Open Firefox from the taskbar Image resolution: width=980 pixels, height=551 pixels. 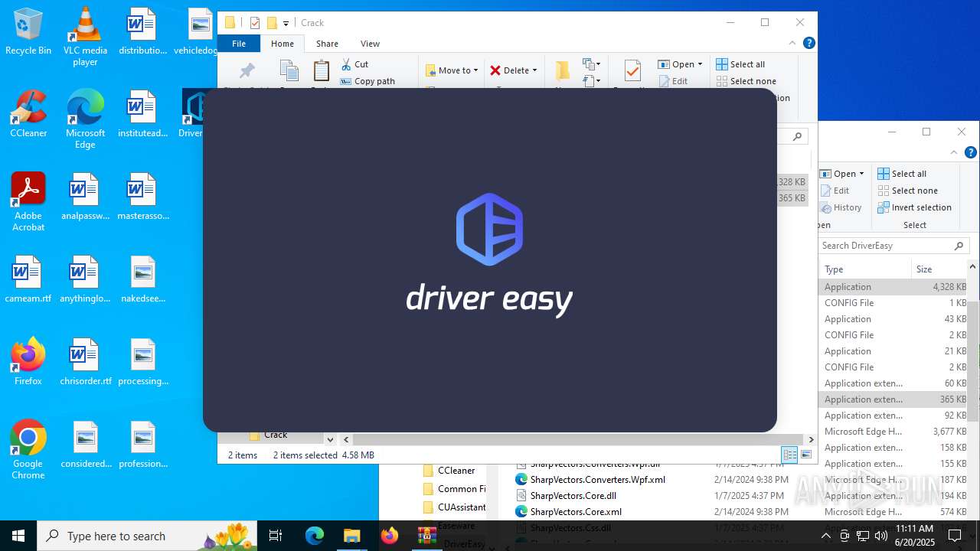point(389,536)
